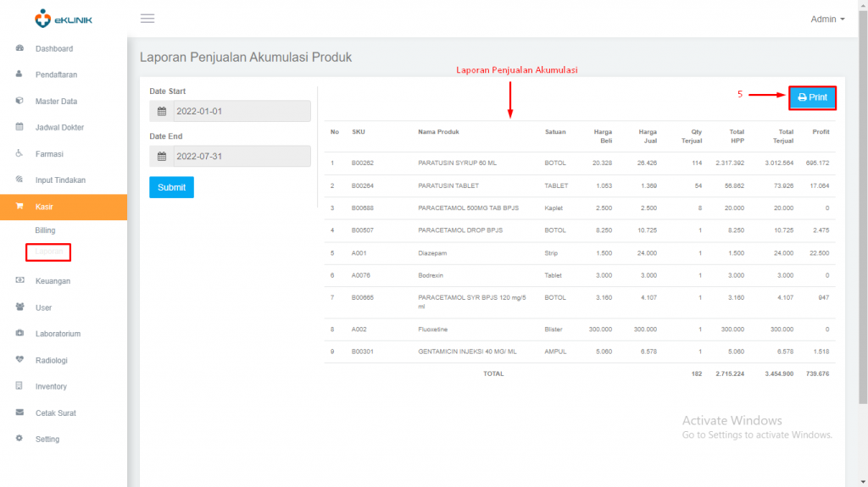
Task: Open the Billing submenu item
Action: click(45, 230)
